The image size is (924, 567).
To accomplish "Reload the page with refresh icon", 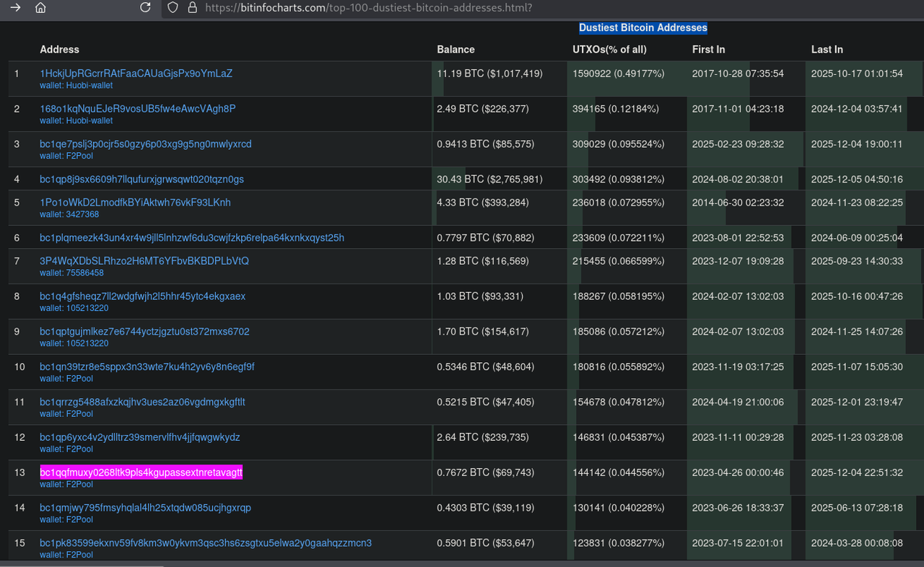I will click(145, 8).
